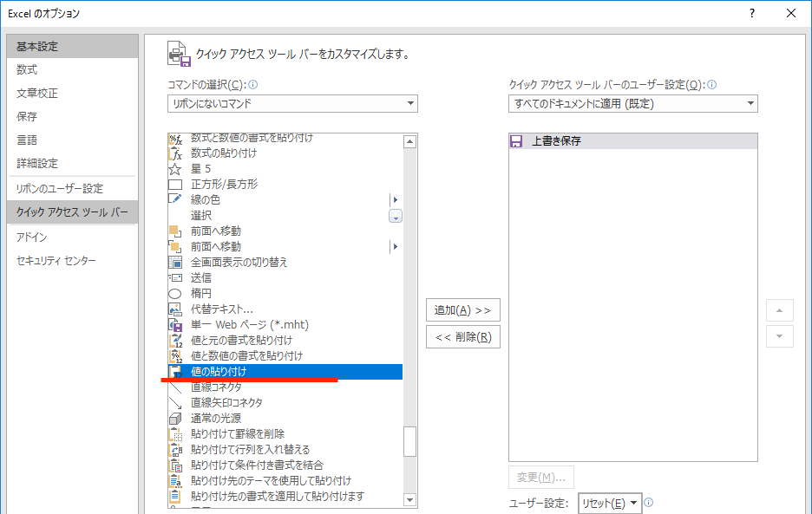Open the セキュリティ センター category

click(73, 260)
